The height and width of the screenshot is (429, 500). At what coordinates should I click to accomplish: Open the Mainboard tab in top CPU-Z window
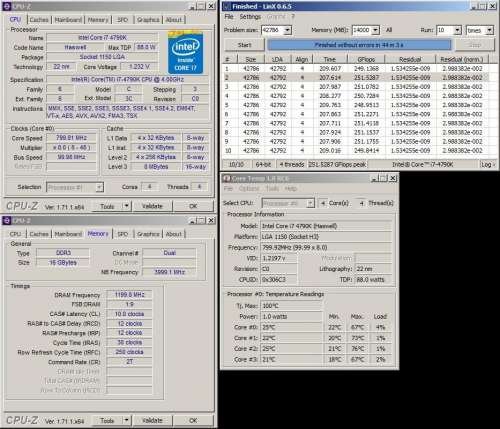(x=68, y=20)
